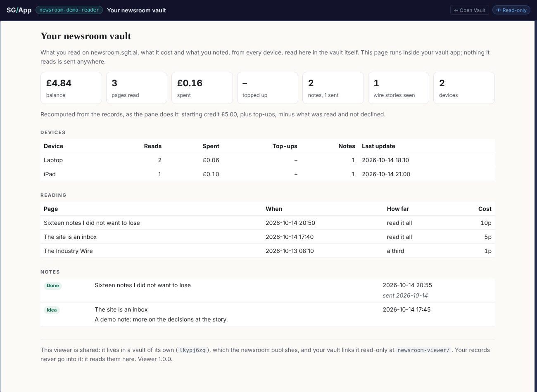Click the 'a third' progress cell

click(395, 251)
